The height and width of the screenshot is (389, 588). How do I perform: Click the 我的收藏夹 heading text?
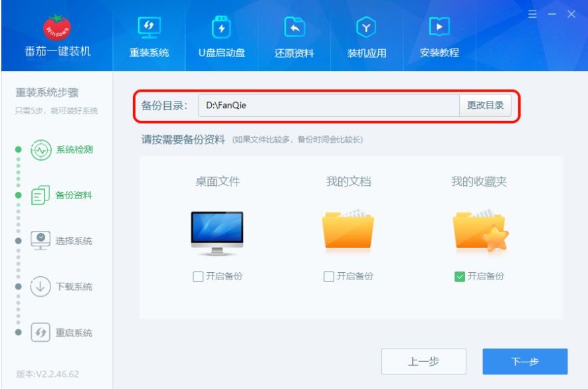[479, 181]
